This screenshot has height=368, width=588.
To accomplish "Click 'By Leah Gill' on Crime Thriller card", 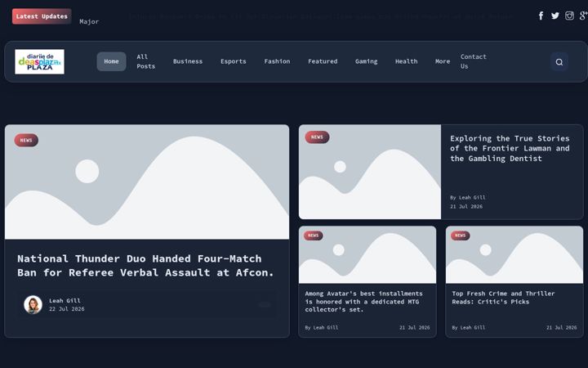I will [469, 328].
